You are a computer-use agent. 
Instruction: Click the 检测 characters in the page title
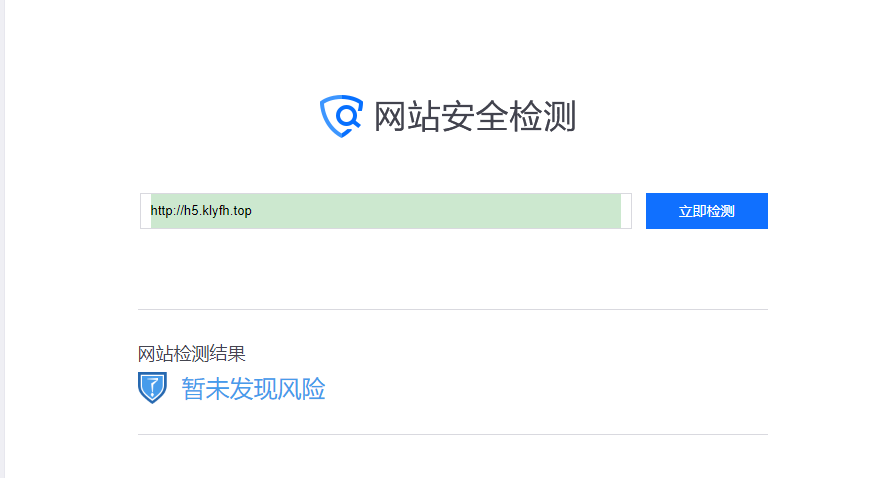click(542, 116)
